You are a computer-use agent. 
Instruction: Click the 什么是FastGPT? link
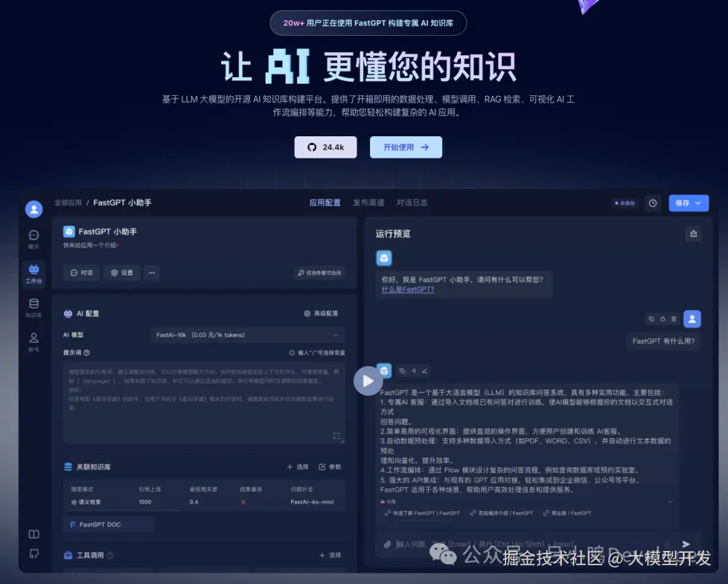(408, 289)
